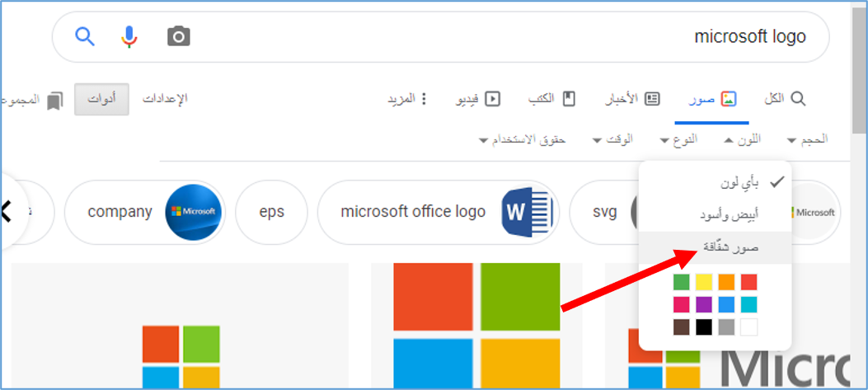The width and height of the screenshot is (868, 390).
Task: Click the collections bookmark icon
Action: [x=54, y=101]
